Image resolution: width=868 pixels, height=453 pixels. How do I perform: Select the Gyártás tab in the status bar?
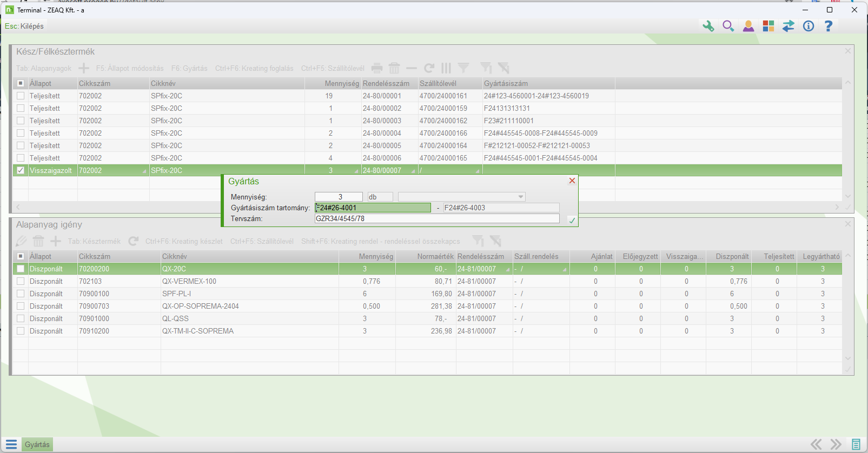point(37,444)
